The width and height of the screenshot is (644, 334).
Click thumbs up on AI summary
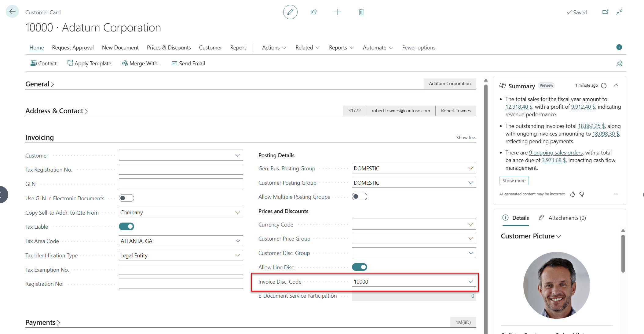click(573, 194)
